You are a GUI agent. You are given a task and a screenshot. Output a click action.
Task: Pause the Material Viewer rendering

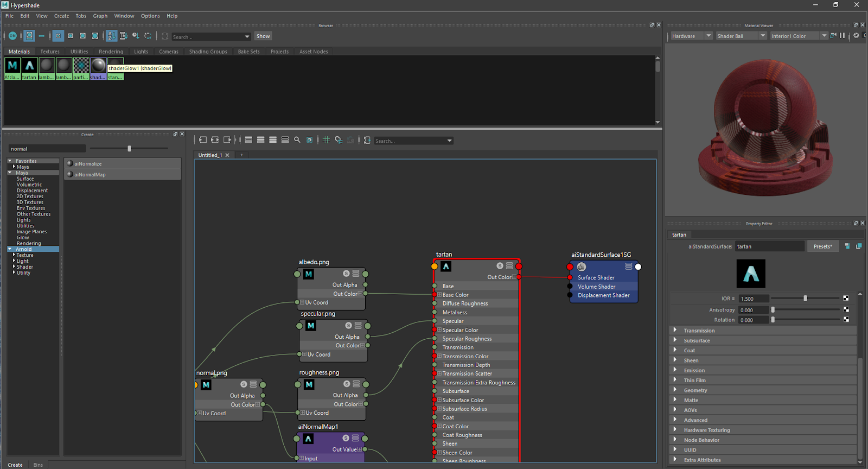(x=843, y=35)
